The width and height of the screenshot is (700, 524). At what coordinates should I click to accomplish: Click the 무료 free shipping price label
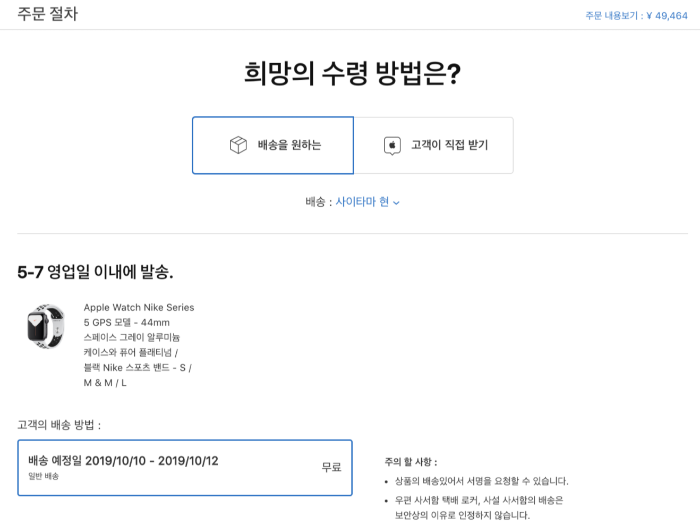coord(331,467)
